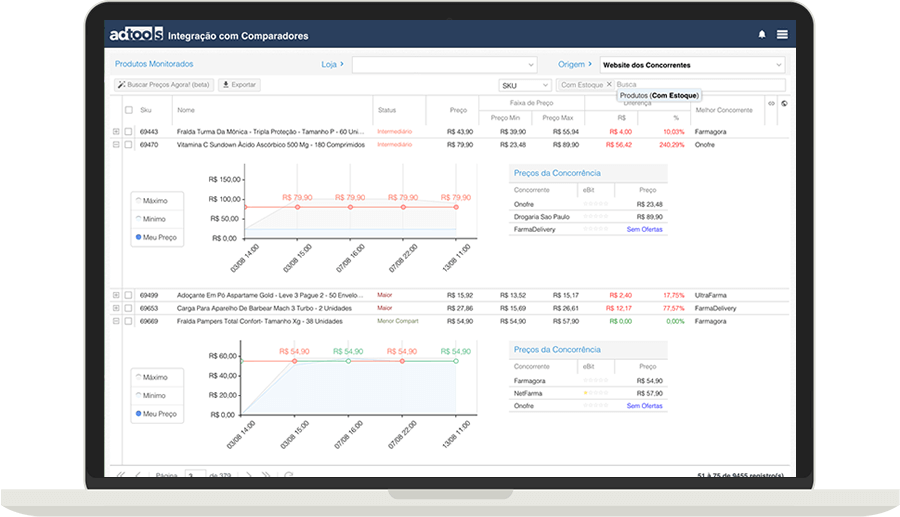Check the box for SKU 69470
The height and width of the screenshot is (517, 900).
(129, 145)
